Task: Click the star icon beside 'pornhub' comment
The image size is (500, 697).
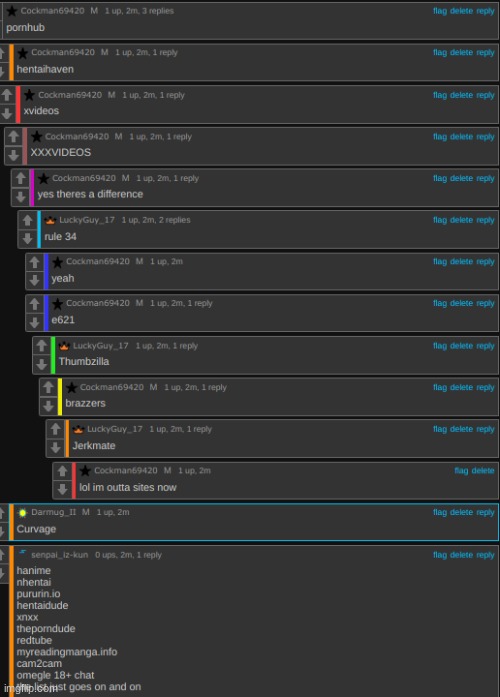Action: pyautogui.click(x=12, y=11)
